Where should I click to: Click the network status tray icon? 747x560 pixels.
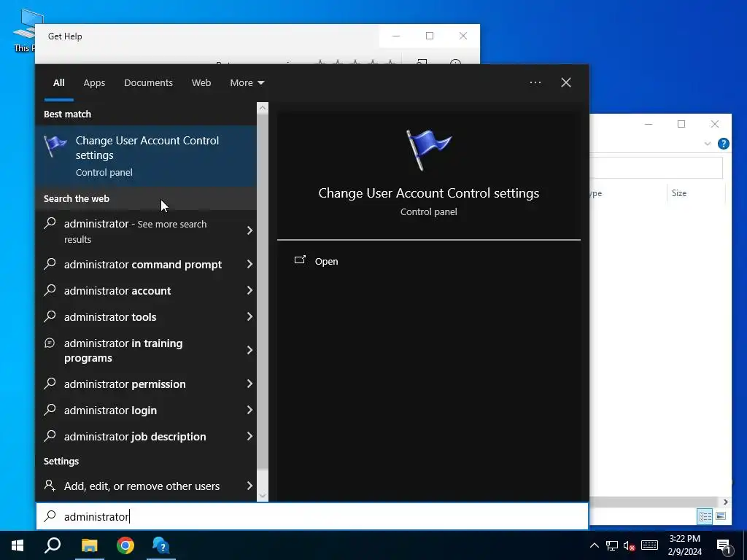612,545
